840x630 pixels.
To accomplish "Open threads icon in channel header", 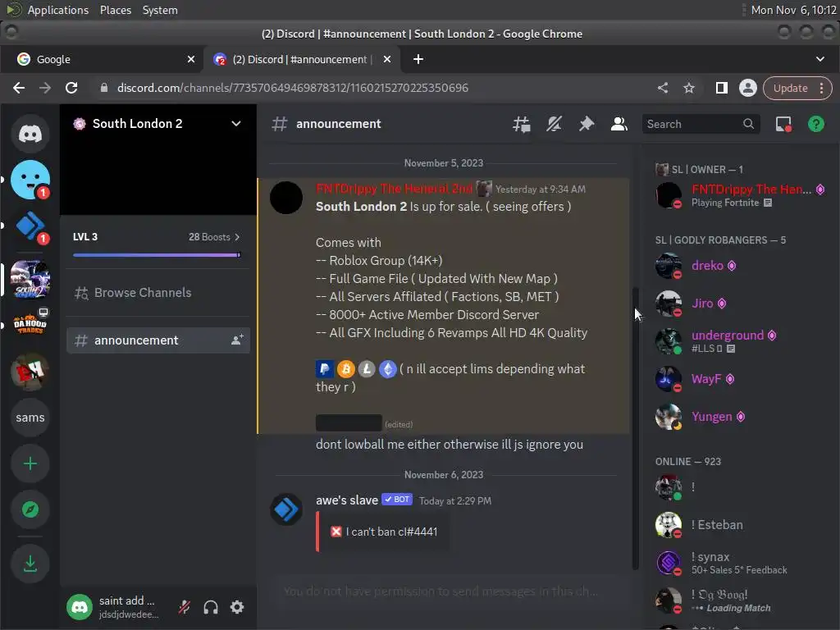I will (521, 124).
